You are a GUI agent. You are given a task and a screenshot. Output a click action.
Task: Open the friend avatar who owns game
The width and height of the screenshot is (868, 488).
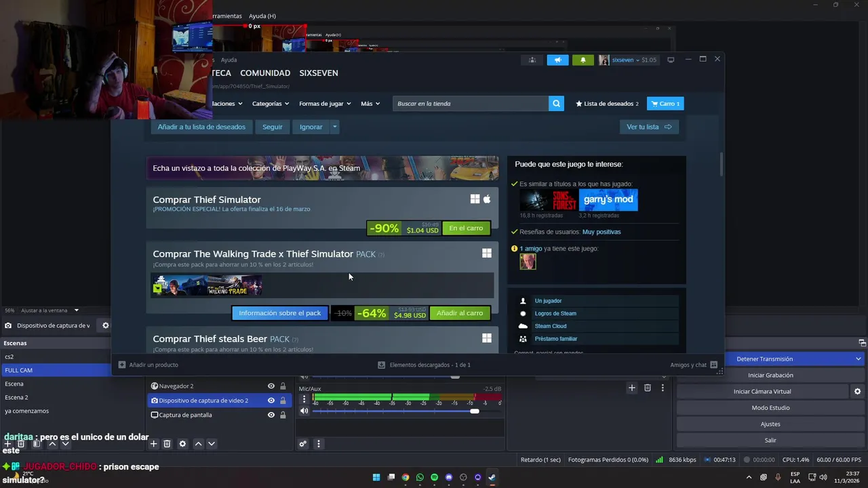(x=528, y=262)
